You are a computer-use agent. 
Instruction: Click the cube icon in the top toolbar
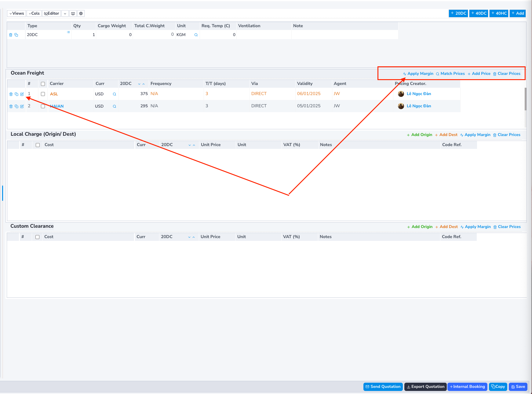coord(81,13)
